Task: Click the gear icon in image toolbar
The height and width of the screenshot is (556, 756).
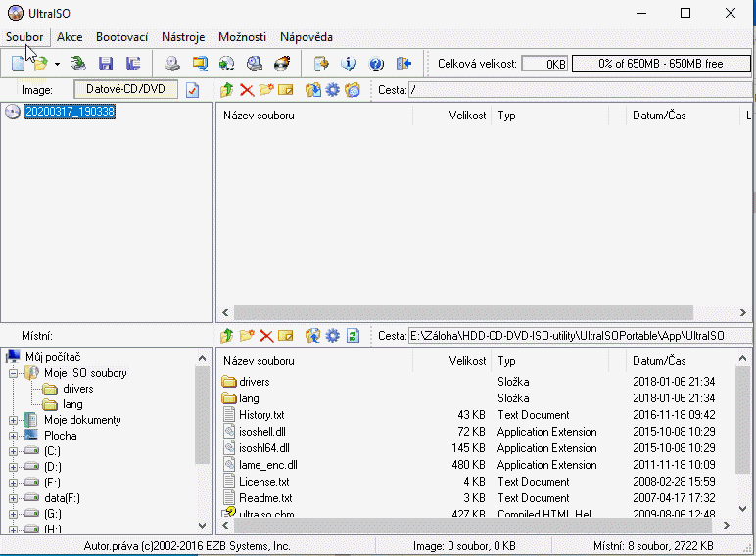Action: [x=333, y=90]
